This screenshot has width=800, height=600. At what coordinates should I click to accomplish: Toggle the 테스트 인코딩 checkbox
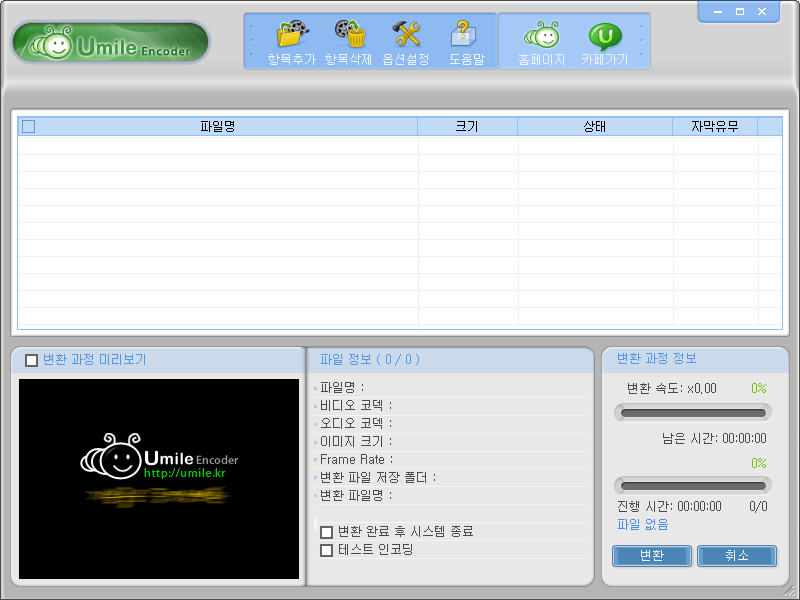pos(327,551)
